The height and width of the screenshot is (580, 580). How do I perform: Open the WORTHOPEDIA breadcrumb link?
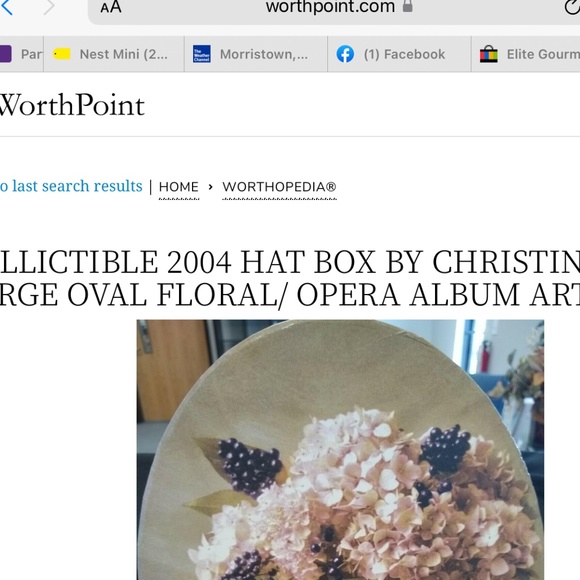click(279, 187)
